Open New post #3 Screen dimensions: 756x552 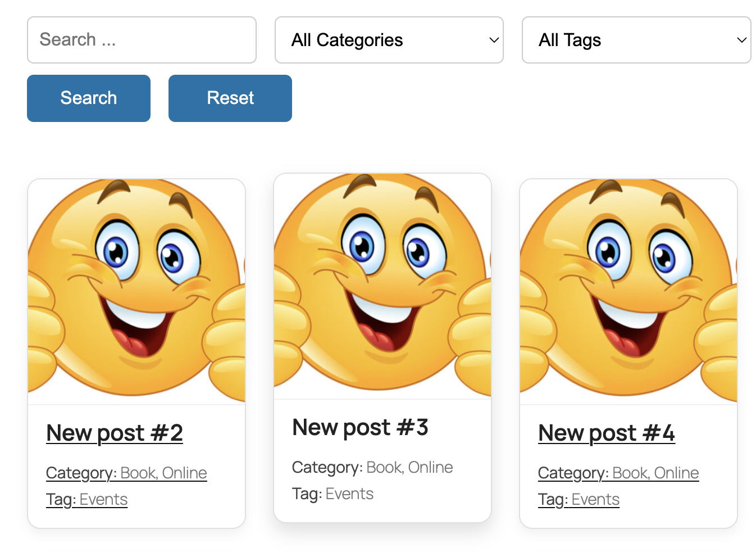point(360,427)
